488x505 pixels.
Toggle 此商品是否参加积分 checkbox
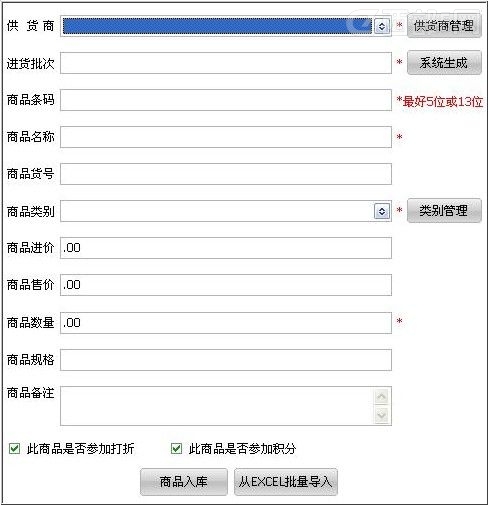coord(176,448)
